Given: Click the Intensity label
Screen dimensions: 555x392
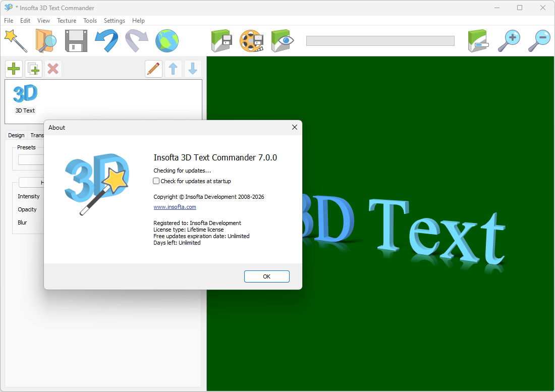Looking at the screenshot, I should pyautogui.click(x=29, y=196).
